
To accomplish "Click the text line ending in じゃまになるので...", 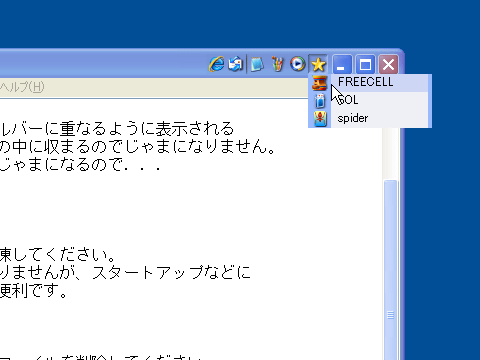I will (80, 164).
